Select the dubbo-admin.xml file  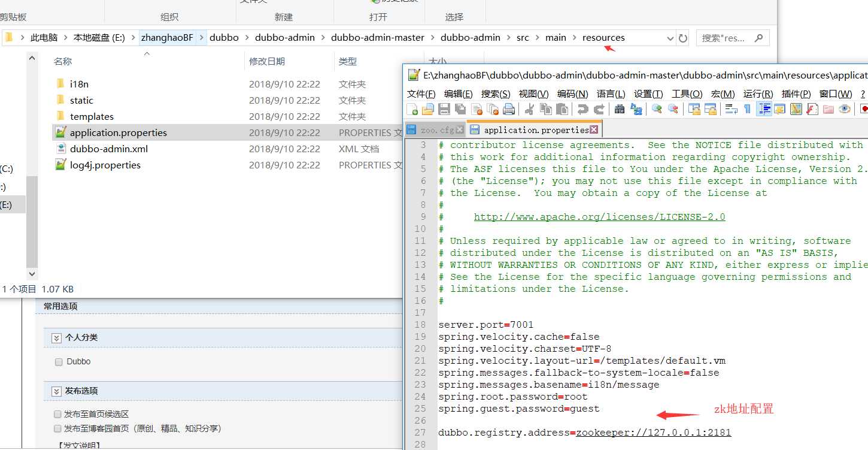point(109,149)
